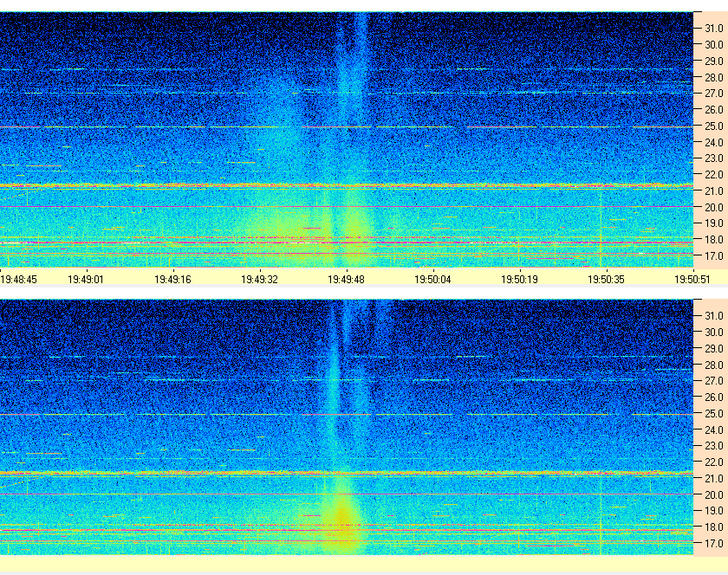Pick the 29.0 label on the upper spectrogram scale
Screen dimensions: 728x575
pos(714,61)
